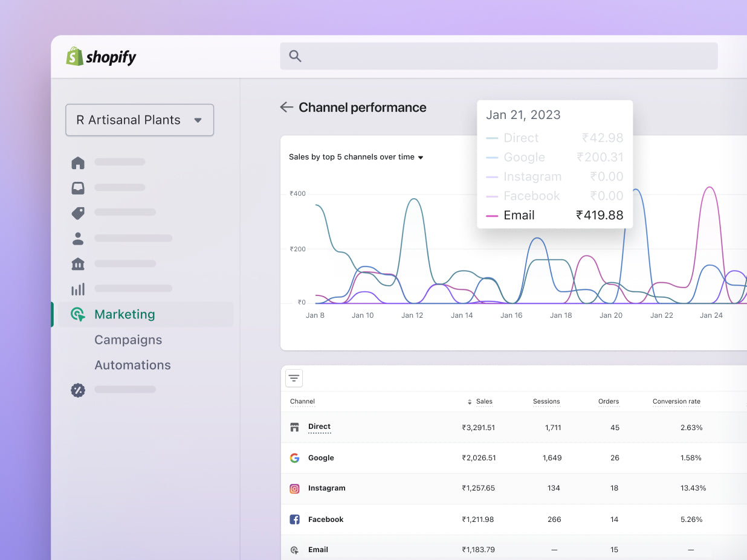Open the table filter icon button
The height and width of the screenshot is (560, 747).
click(294, 378)
